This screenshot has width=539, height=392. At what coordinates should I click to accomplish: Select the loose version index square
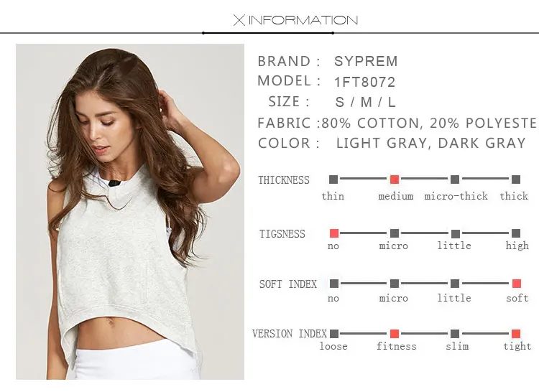click(334, 334)
